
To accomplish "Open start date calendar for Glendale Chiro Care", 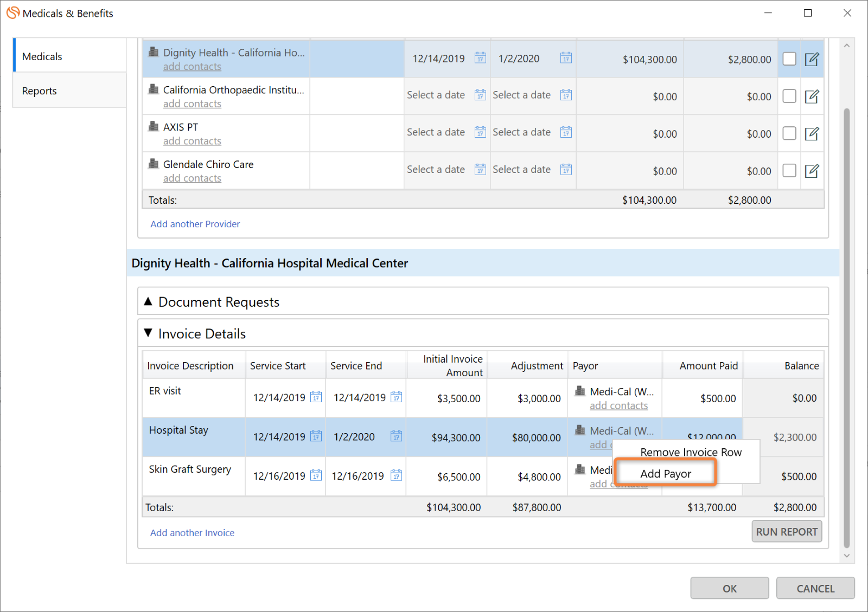I will (480, 169).
